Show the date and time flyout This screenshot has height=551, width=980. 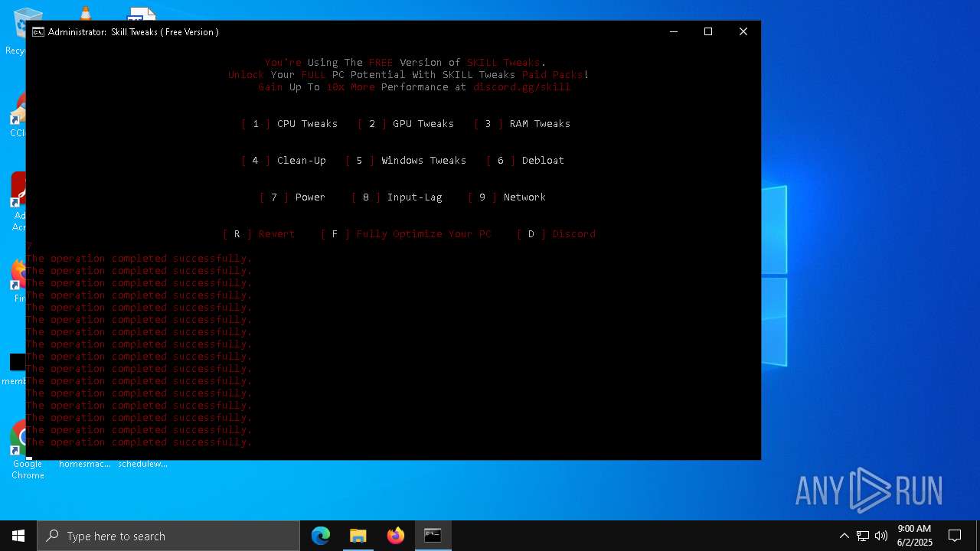[914, 536]
